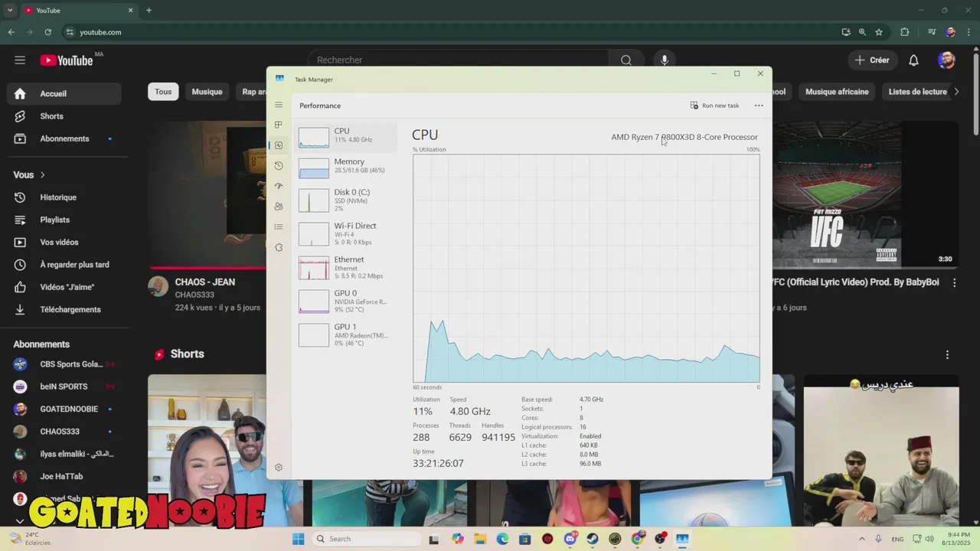Click Run new task button

714,106
